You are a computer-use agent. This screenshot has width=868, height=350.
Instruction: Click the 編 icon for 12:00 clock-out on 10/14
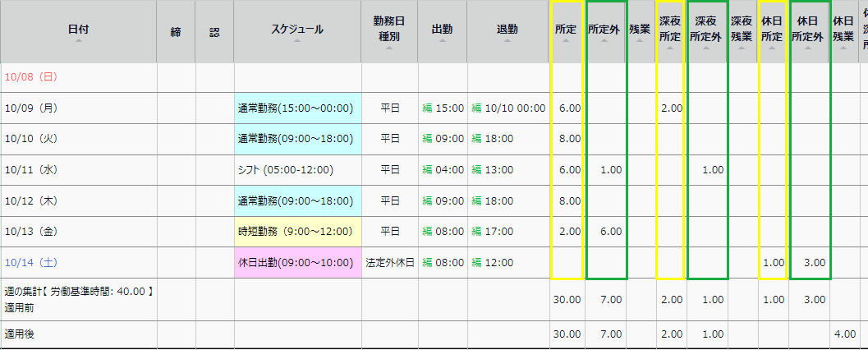coord(476,263)
